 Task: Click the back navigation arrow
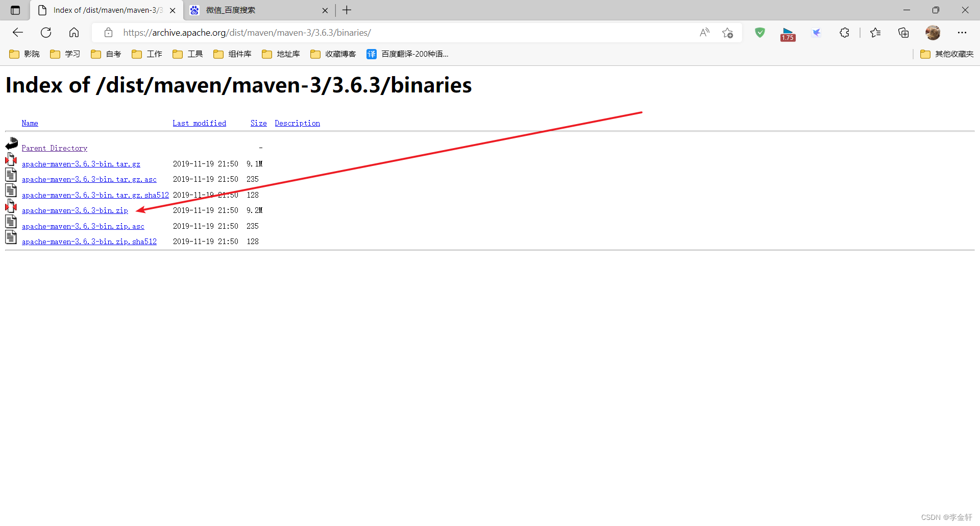17,32
